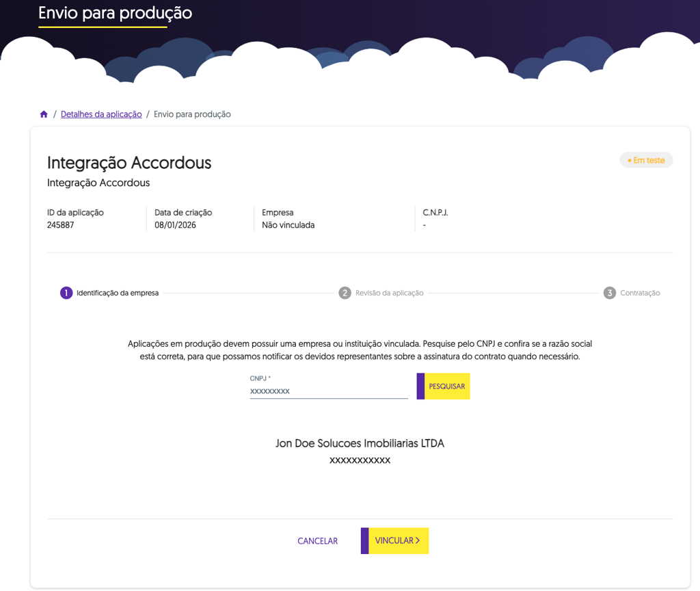Click the CANCELAR button
700x591 pixels.
tap(317, 541)
